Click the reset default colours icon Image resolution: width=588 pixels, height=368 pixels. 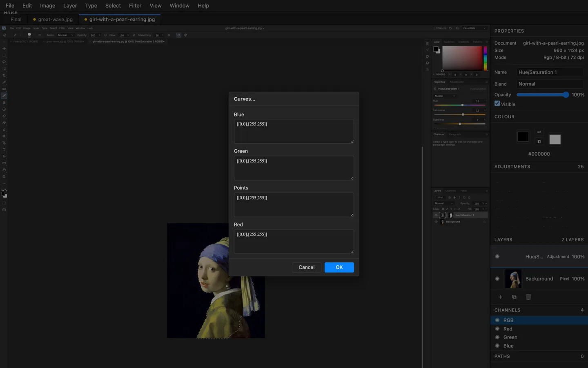click(539, 141)
